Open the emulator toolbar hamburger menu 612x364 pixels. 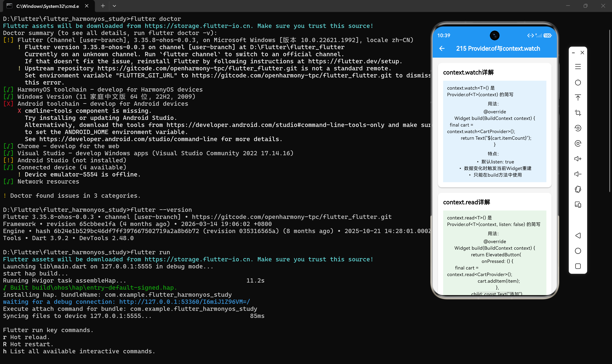point(578,67)
